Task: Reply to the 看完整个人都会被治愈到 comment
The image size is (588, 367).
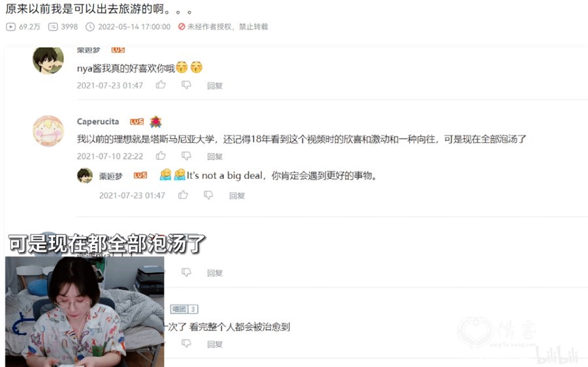Action: click(x=215, y=344)
